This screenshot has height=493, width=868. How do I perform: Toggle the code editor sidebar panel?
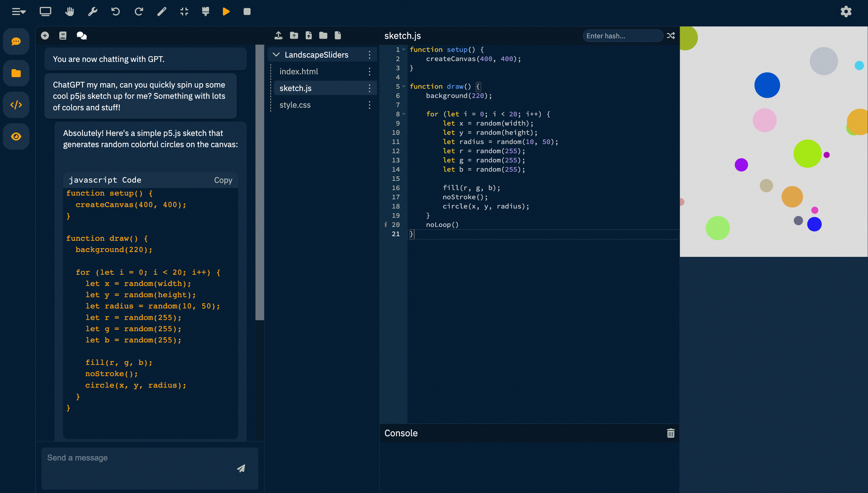[x=16, y=105]
